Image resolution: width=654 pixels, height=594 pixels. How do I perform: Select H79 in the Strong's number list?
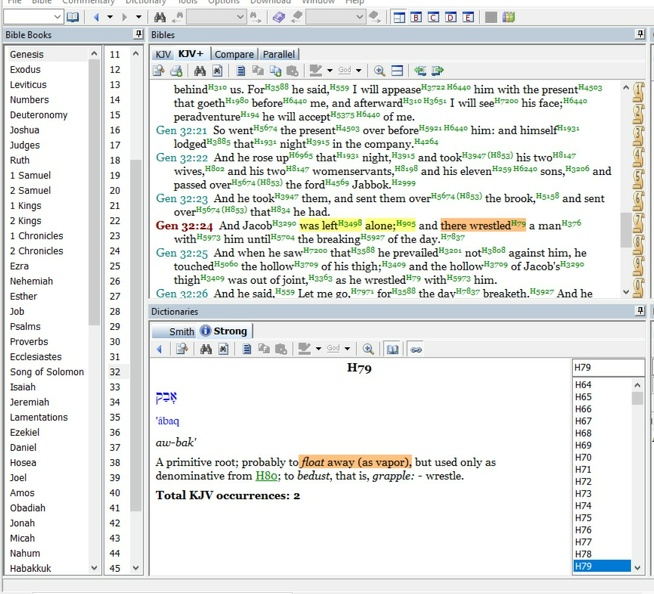click(601, 566)
